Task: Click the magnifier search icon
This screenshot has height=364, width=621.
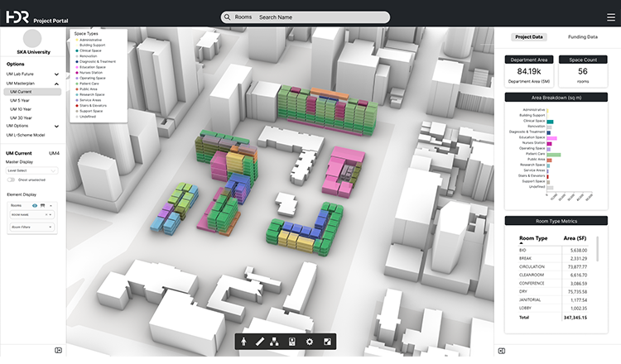Action: click(227, 17)
